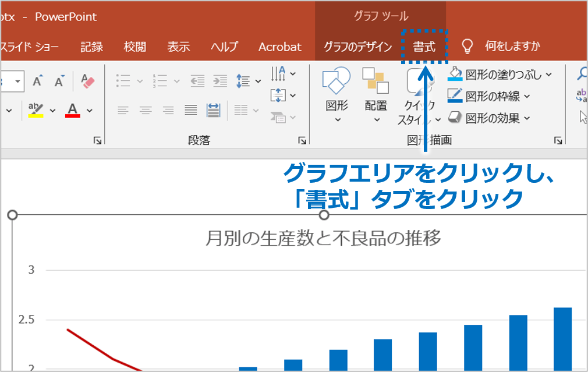The image size is (588, 372).
Task: Open 図形の効果 shape effects
Action: 489,118
